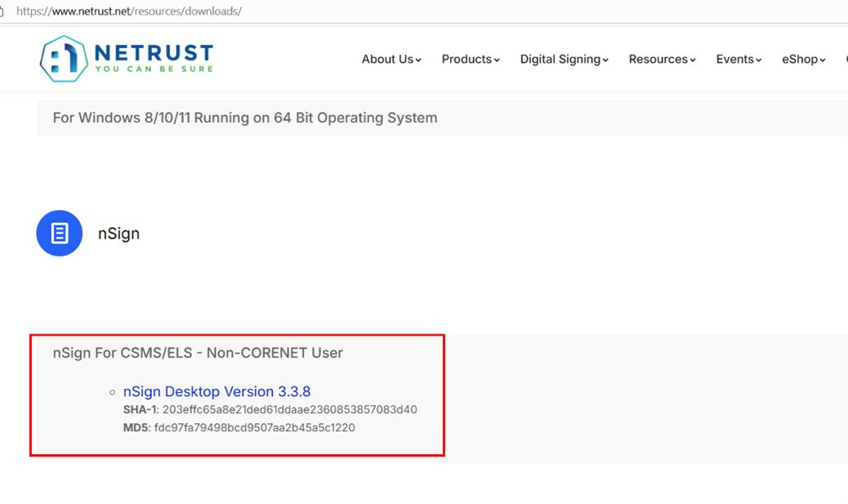
Task: Click the page icon beside the URL
Action: coord(2,11)
